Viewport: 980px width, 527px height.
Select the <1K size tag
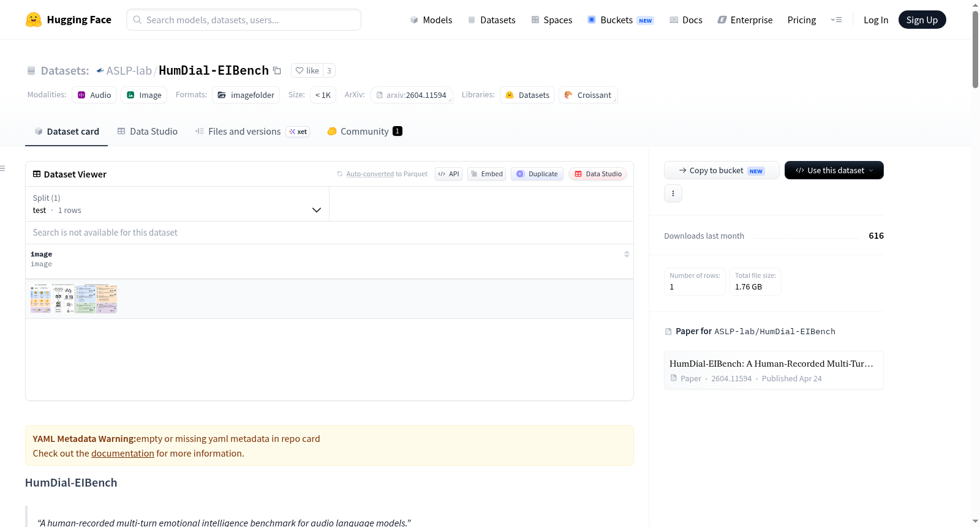323,95
